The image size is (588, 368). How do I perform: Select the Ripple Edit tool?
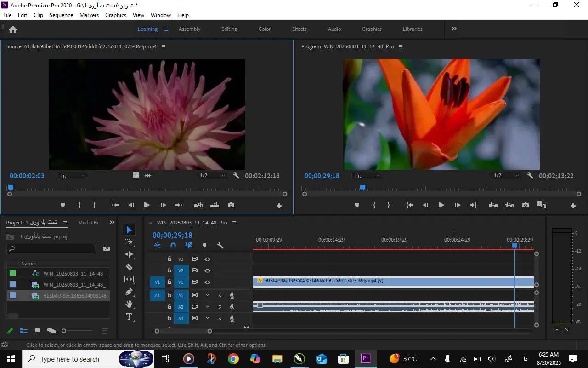click(x=129, y=254)
